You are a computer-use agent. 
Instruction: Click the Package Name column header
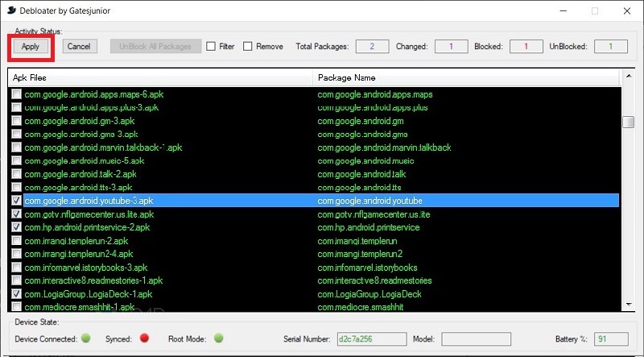(x=465, y=77)
